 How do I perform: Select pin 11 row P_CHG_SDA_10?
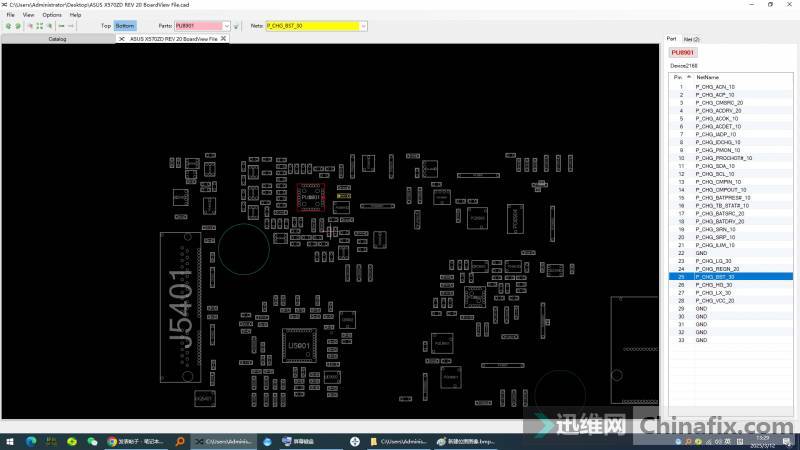731,166
